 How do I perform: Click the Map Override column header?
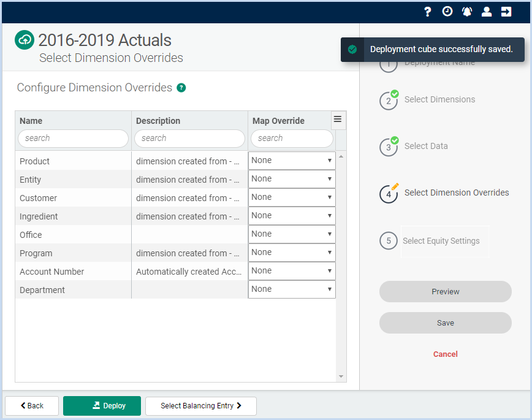278,121
